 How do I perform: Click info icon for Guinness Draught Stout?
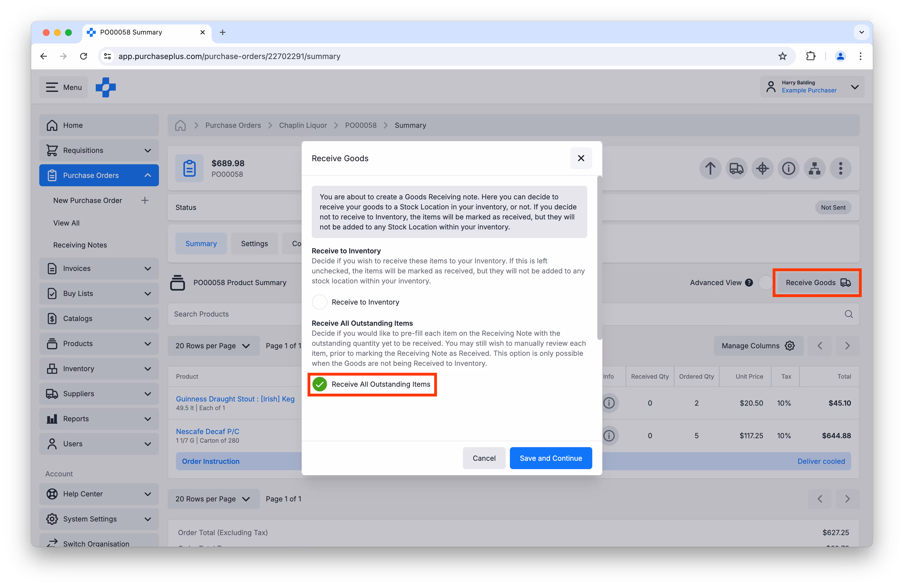coord(609,403)
